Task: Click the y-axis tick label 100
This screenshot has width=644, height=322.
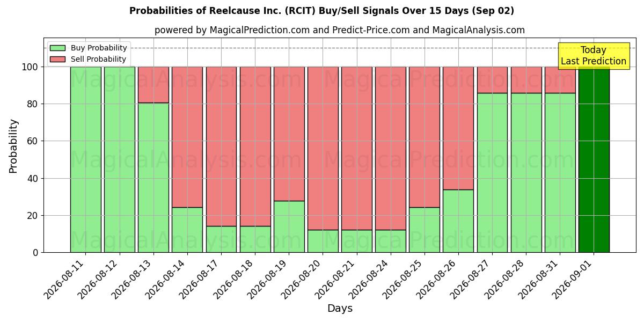Action: (x=31, y=67)
